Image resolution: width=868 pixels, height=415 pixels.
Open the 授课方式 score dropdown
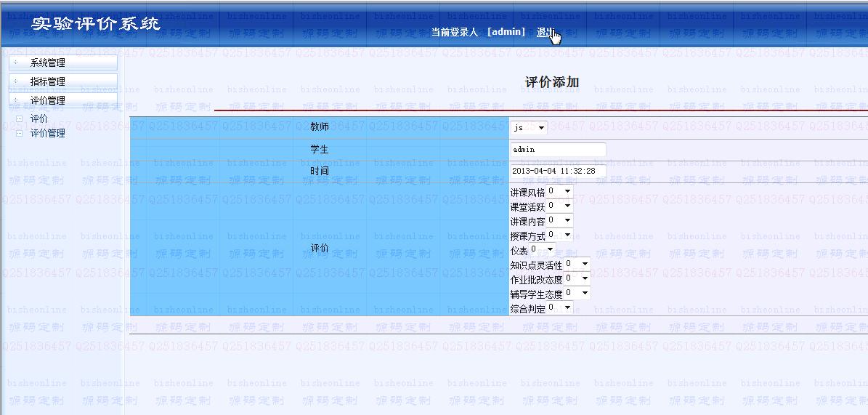[x=559, y=235]
